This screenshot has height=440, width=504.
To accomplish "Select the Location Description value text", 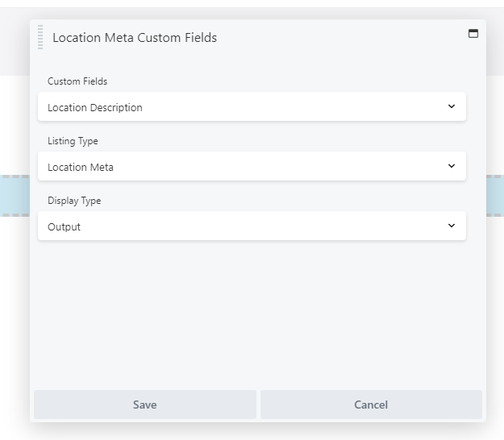I will point(95,107).
